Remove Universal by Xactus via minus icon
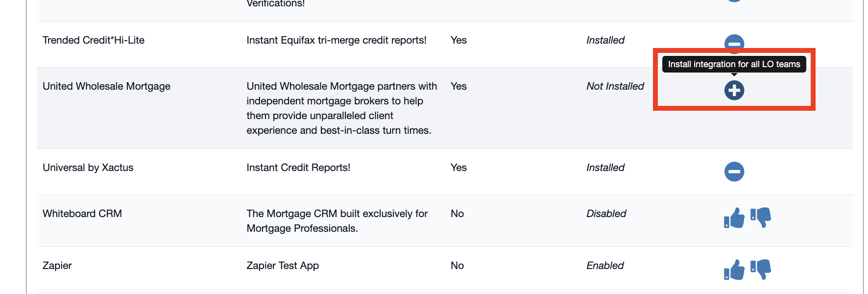 (x=734, y=171)
